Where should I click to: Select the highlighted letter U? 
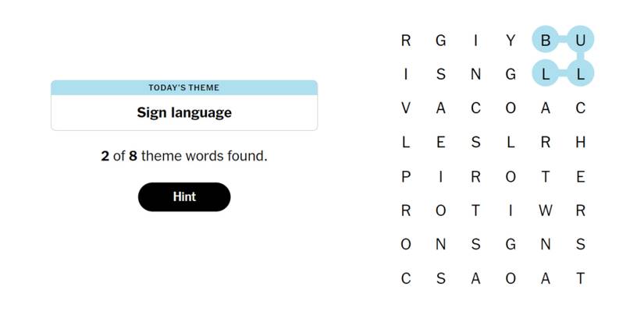tap(580, 40)
